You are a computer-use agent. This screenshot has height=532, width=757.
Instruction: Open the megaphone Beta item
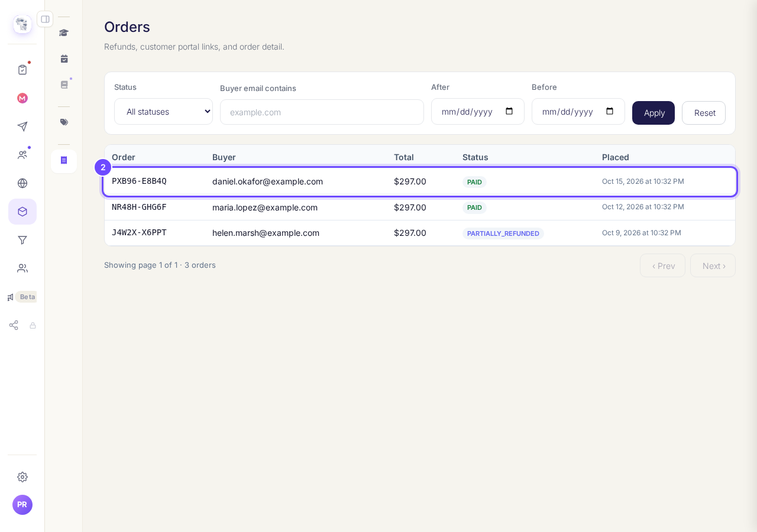pos(22,297)
